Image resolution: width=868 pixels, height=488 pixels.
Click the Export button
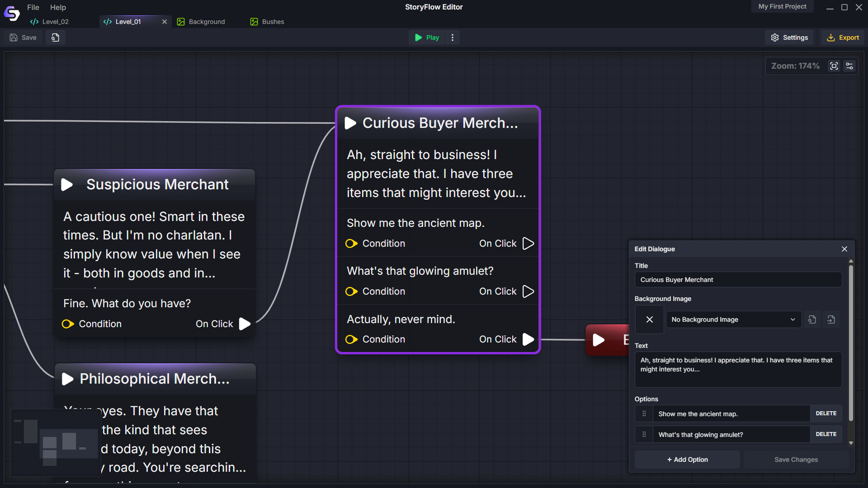pyautogui.click(x=843, y=38)
